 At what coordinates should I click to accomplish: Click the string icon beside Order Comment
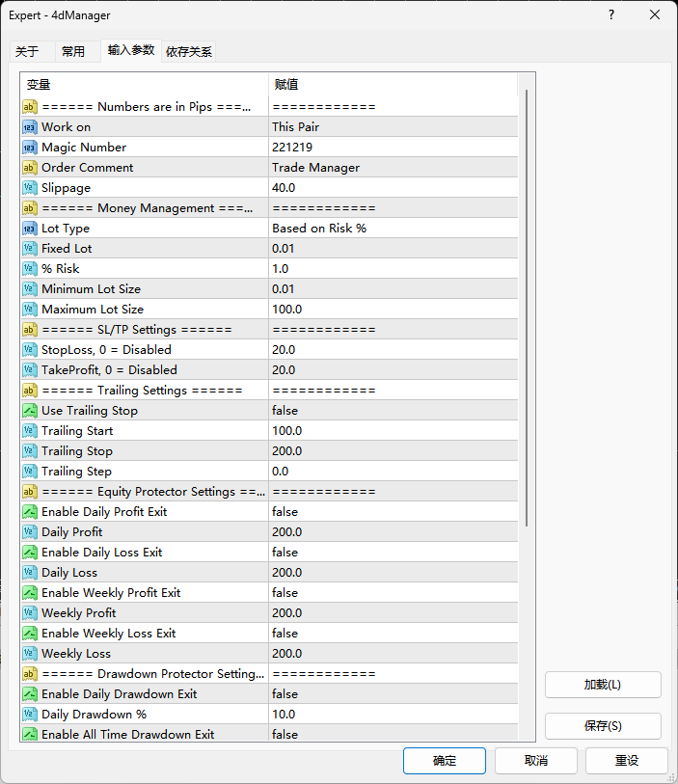[x=30, y=168]
